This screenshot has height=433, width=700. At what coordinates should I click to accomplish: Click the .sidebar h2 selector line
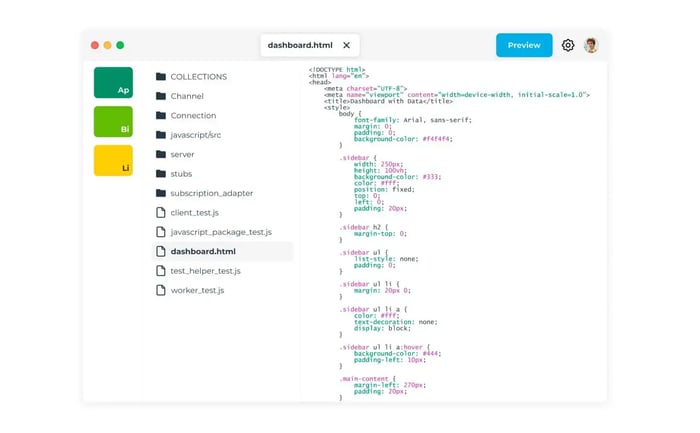(364, 227)
